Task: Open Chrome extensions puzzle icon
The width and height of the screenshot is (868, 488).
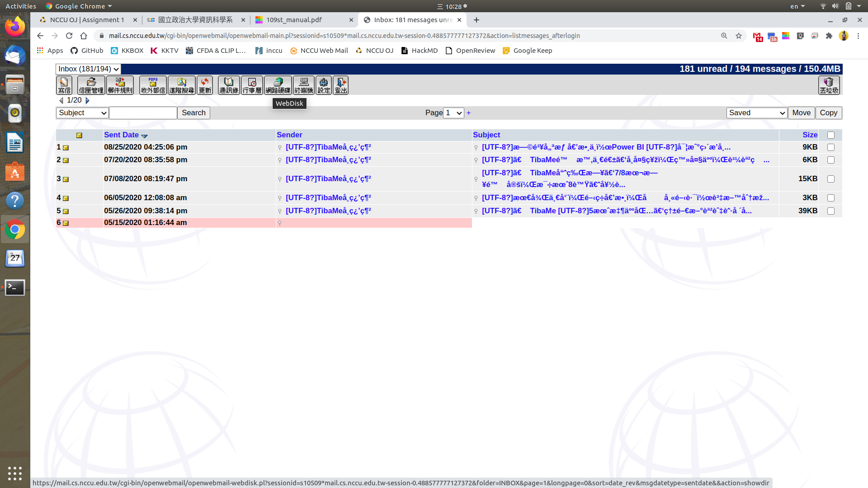Action: tap(829, 36)
